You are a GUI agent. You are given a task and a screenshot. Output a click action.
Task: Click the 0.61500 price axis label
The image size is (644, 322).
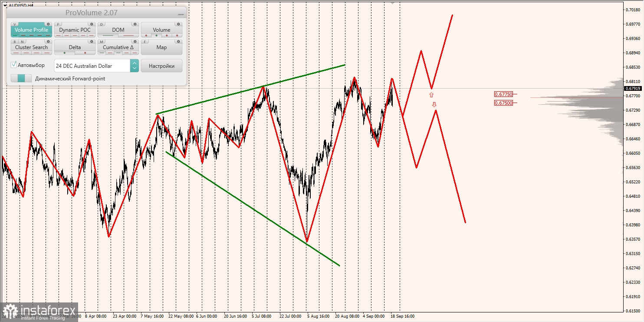point(634,311)
